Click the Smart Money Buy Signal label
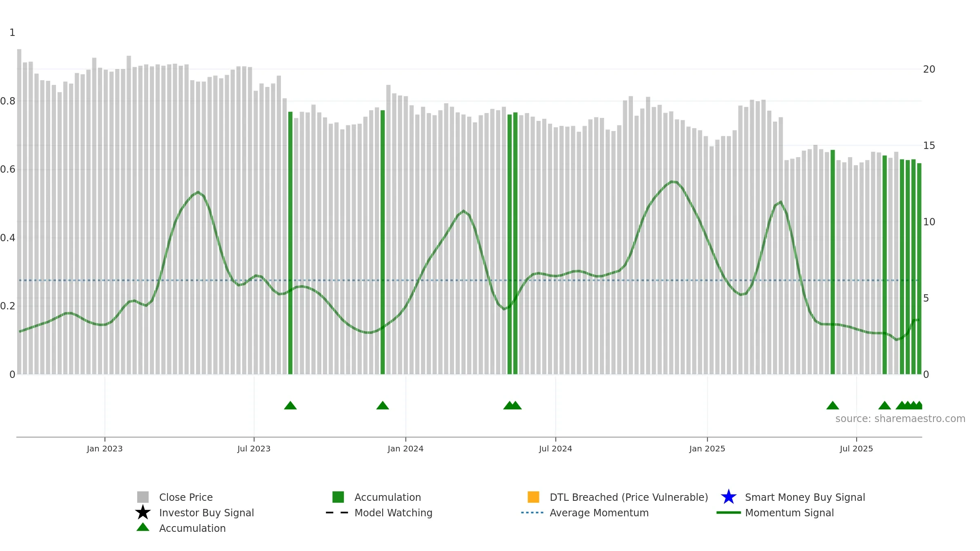 tap(805, 497)
